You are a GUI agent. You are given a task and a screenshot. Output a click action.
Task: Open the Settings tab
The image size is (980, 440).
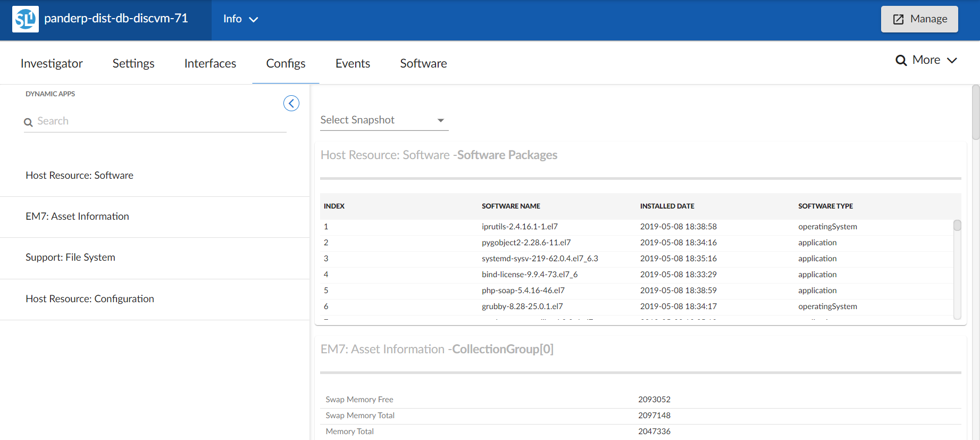click(x=133, y=63)
